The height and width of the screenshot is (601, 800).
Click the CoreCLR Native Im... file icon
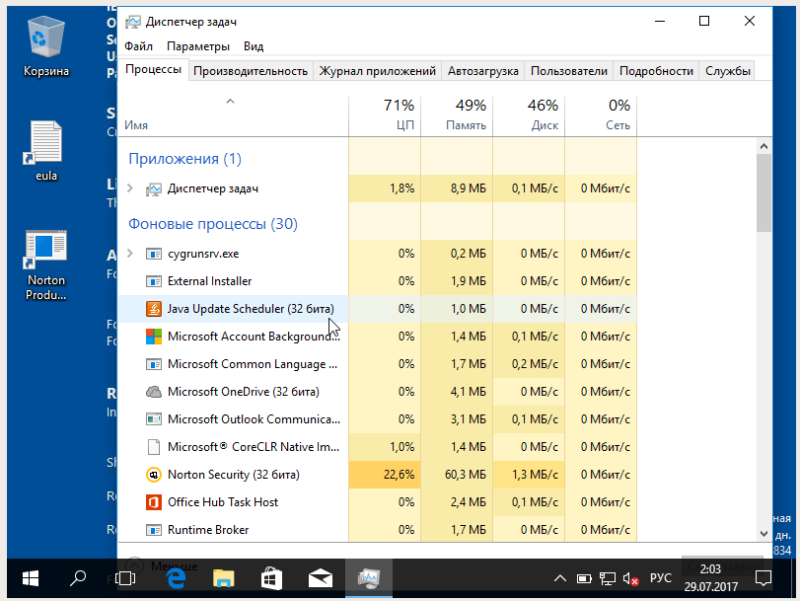(x=154, y=447)
